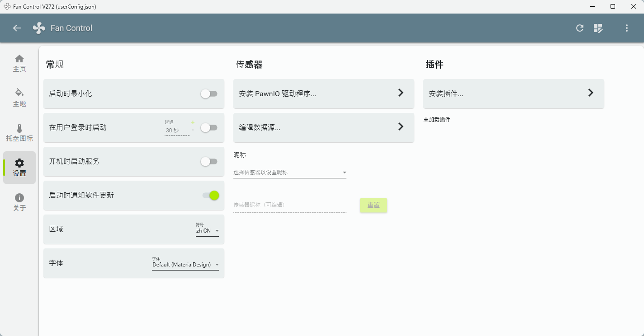Open the three-dot overflow menu
The image size is (644, 336).
tap(627, 28)
